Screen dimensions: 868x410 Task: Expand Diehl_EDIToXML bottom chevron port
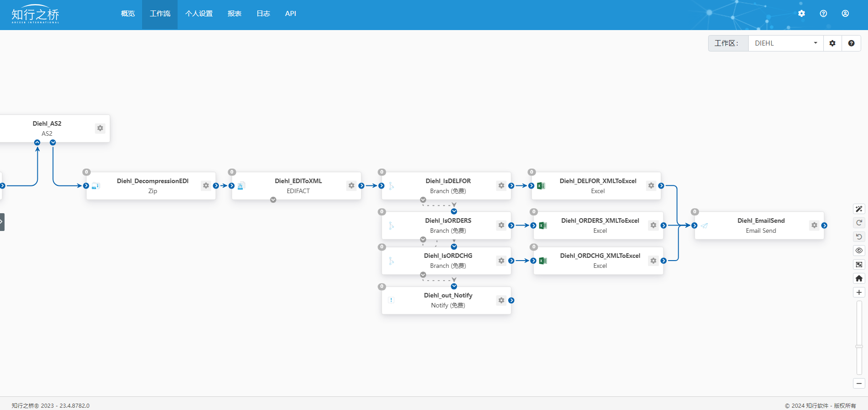(x=273, y=200)
